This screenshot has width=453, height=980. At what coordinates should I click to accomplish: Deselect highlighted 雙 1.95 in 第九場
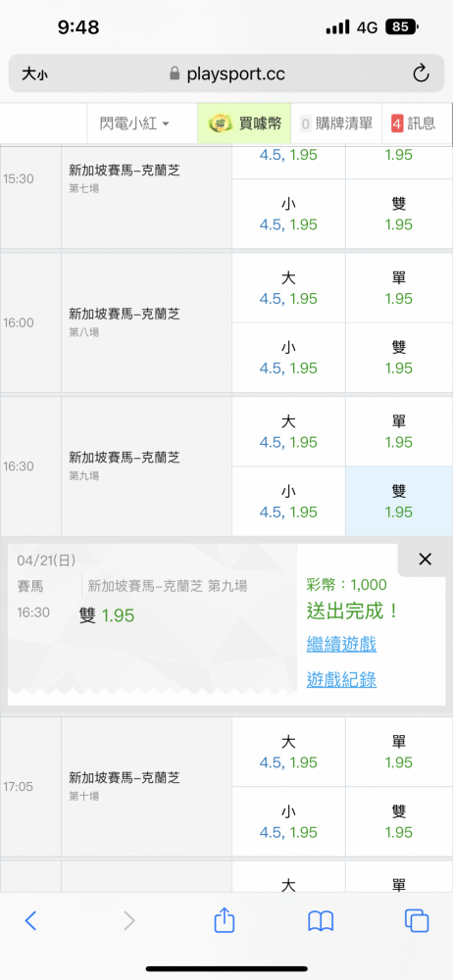(399, 501)
